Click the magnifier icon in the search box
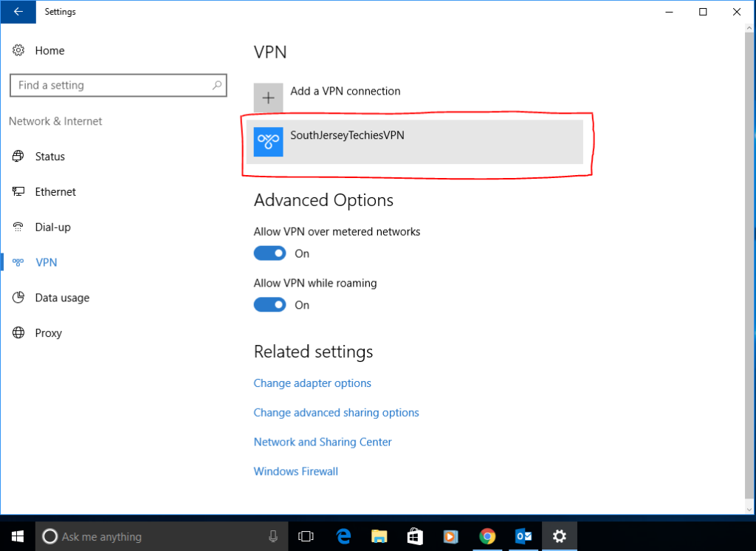The width and height of the screenshot is (756, 551). 217,85
